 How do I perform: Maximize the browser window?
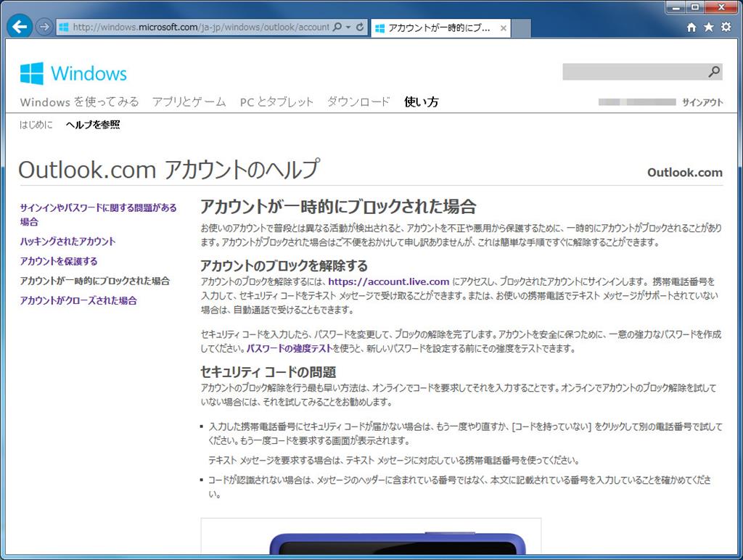click(694, 7)
